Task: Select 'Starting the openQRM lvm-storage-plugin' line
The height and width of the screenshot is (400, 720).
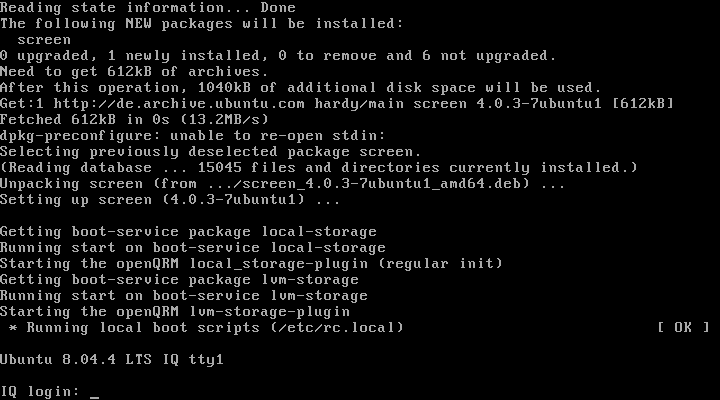Action: click(x=174, y=311)
